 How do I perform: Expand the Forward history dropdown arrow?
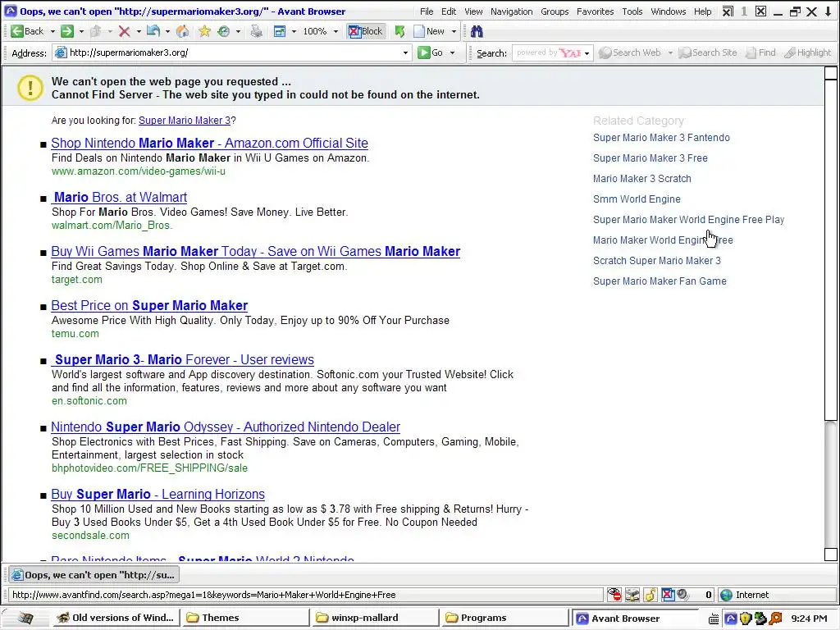81,32
